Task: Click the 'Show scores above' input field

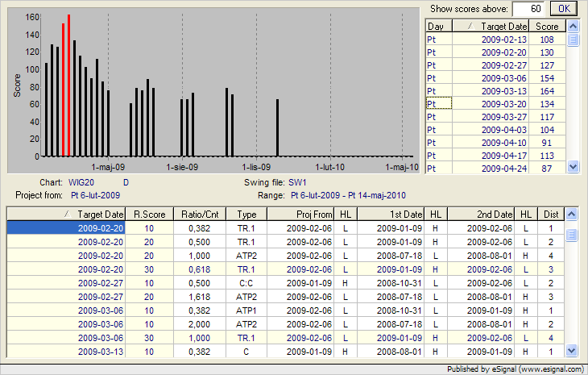Action: point(529,8)
